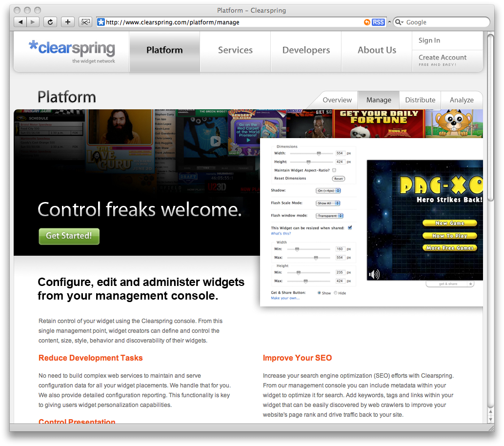Open the Flash Scale Mode dropdown
Image resolution: width=504 pixels, height=446 pixels.
(328, 203)
